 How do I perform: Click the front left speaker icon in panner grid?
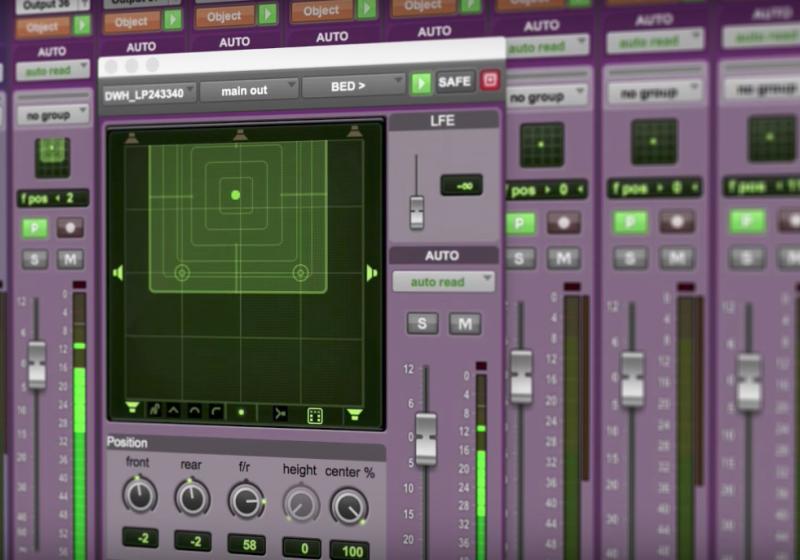click(x=132, y=137)
